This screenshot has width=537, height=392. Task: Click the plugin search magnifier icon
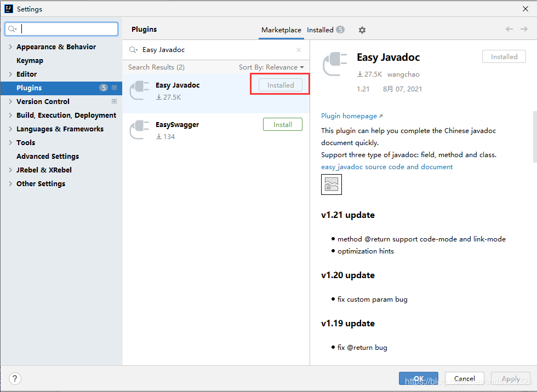(x=133, y=50)
